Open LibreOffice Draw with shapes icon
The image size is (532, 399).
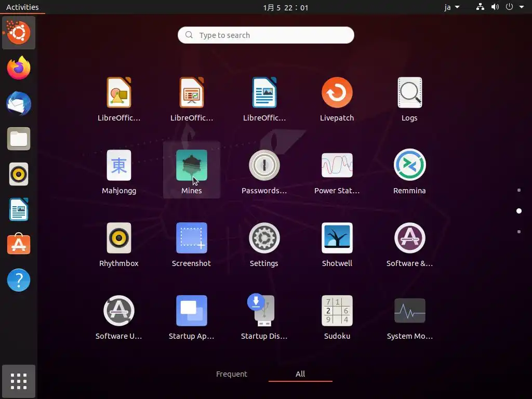(119, 92)
